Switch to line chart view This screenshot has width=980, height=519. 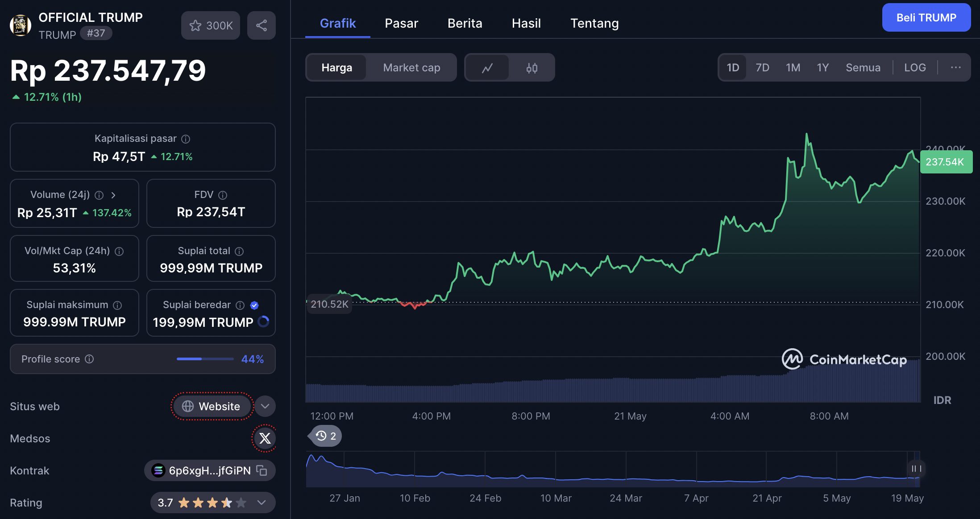pos(487,68)
